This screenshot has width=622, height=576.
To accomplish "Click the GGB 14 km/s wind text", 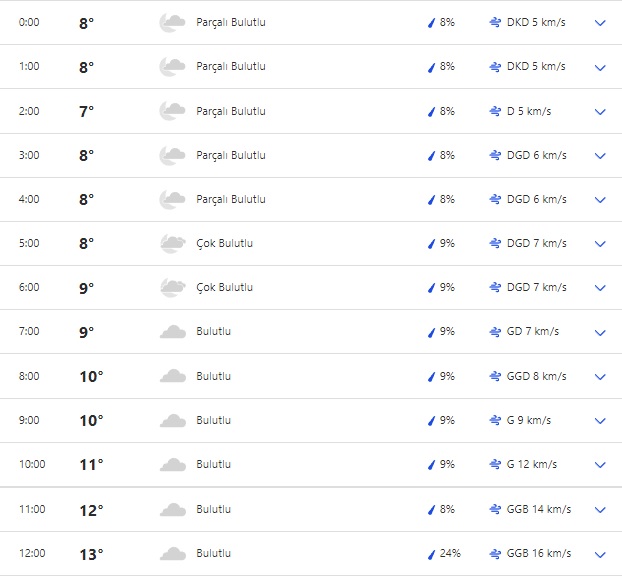I will point(539,510).
